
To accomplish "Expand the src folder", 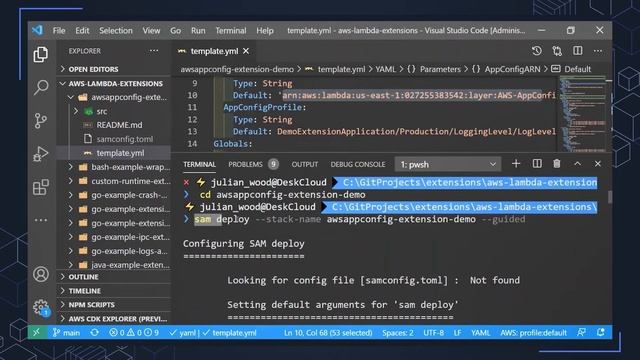I will click(113, 111).
